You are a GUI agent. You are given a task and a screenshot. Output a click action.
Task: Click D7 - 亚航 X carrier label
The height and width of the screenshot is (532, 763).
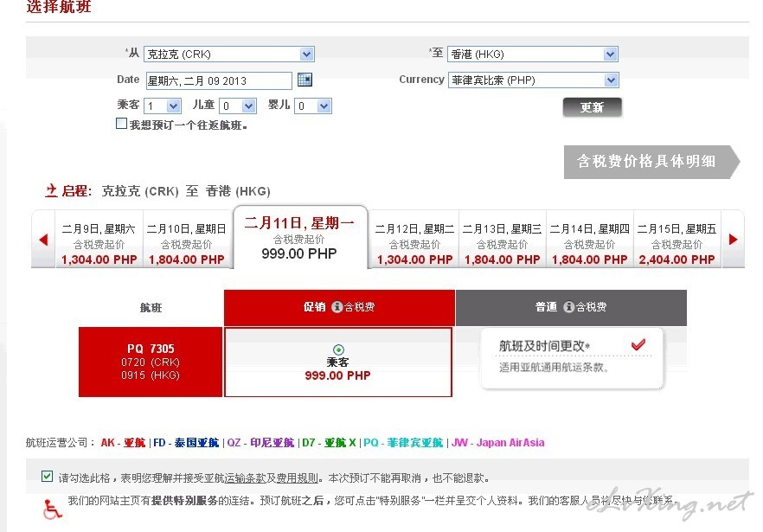pyautogui.click(x=329, y=442)
